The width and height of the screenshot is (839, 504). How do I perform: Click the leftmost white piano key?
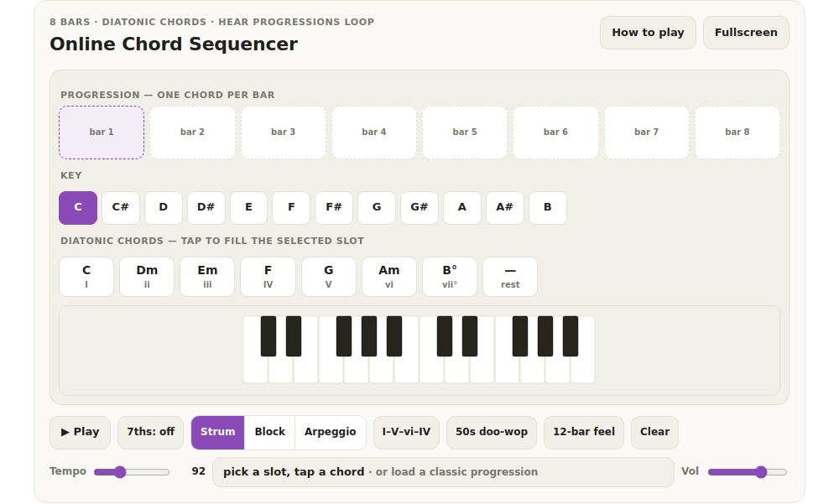click(x=256, y=370)
